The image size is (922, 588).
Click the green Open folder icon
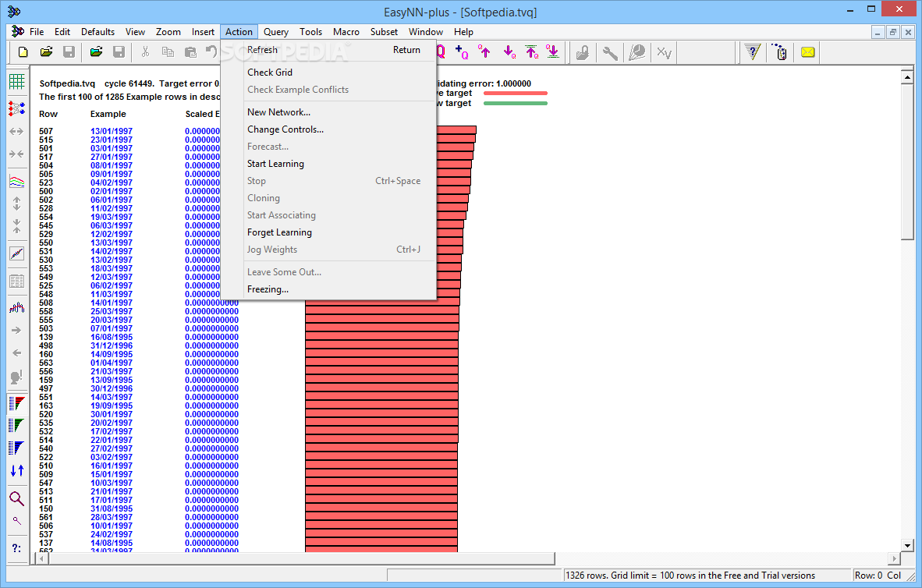[97, 52]
